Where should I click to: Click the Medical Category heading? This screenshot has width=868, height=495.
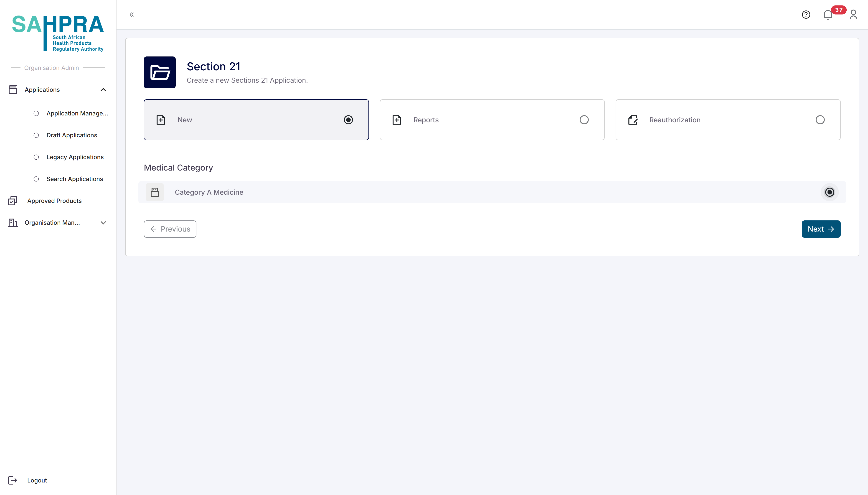178,168
